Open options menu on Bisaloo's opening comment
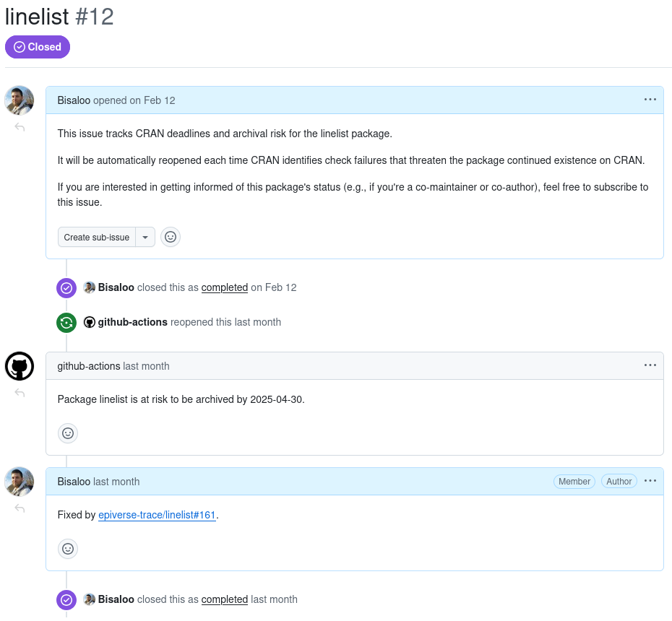This screenshot has height=621, width=672. 650,100
